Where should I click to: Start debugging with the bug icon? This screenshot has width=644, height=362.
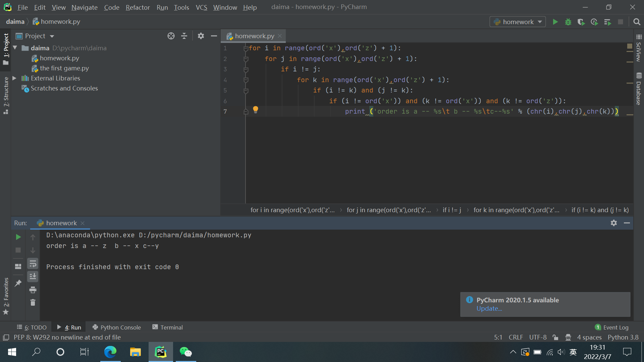click(x=568, y=22)
